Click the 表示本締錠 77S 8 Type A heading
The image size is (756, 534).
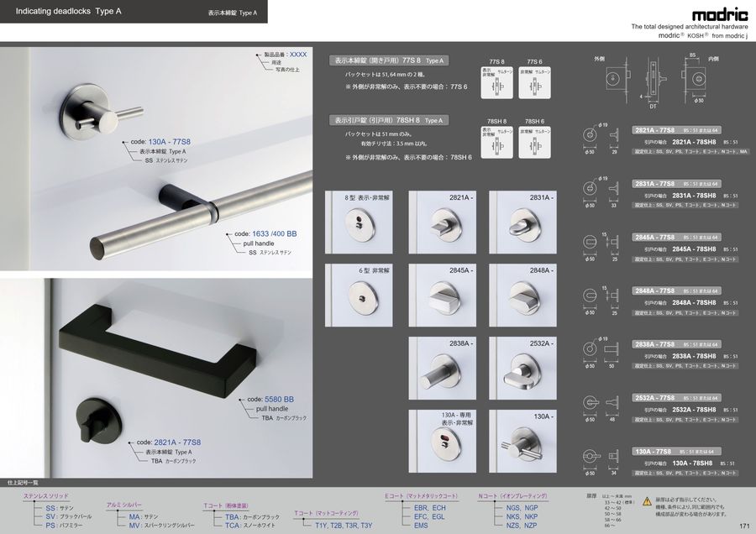[x=389, y=60]
